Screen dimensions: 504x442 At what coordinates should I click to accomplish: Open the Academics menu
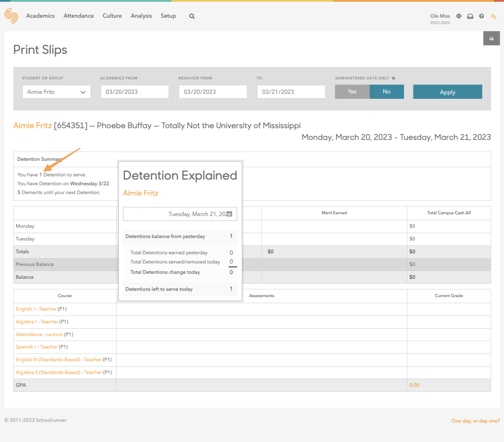[40, 16]
